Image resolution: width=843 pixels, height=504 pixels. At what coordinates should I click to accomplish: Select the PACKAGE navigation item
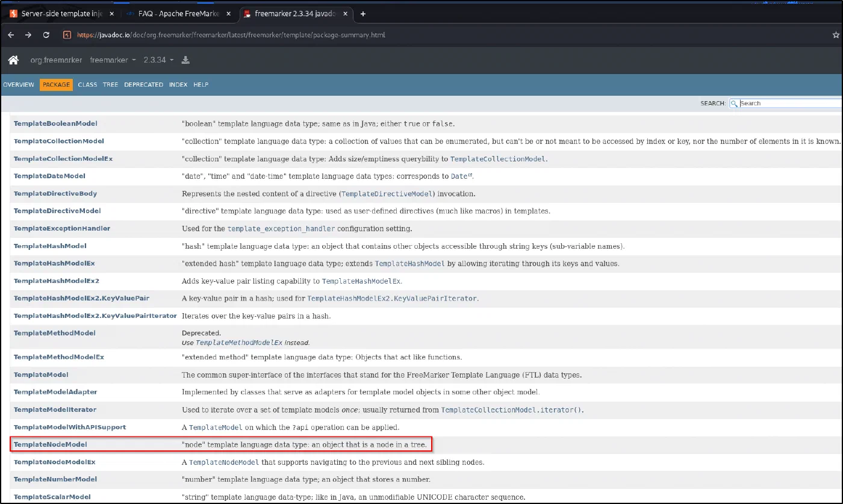[x=57, y=85]
